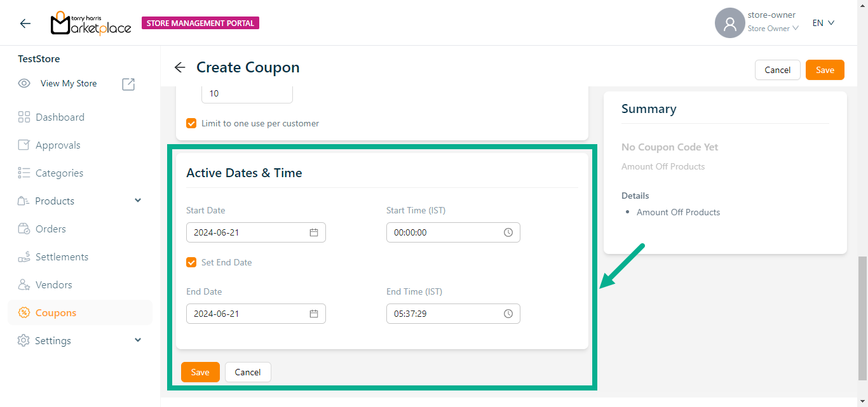Click the bottom Cancel button
868x407 pixels.
tap(248, 372)
